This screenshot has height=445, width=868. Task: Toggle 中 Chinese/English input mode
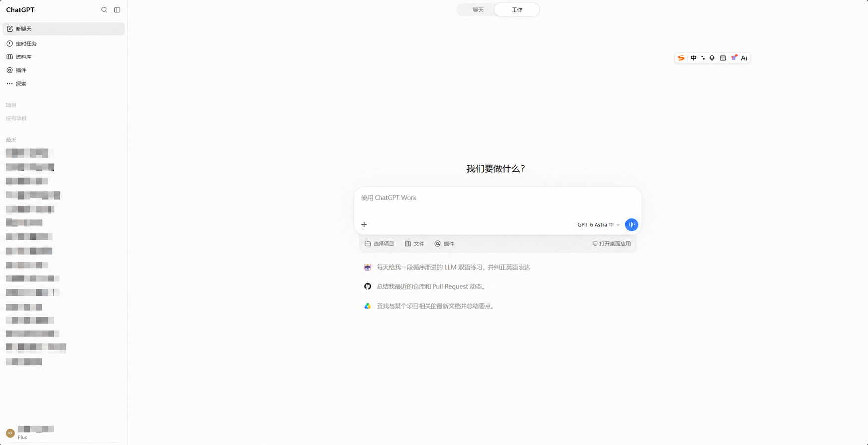pyautogui.click(x=693, y=58)
